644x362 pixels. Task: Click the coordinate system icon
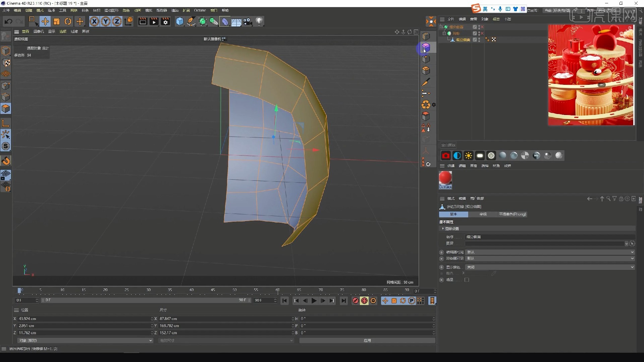[x=128, y=22]
